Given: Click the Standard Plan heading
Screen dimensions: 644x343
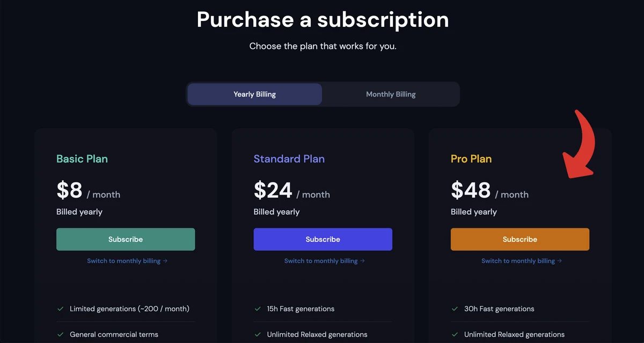Looking at the screenshot, I should click(x=289, y=159).
